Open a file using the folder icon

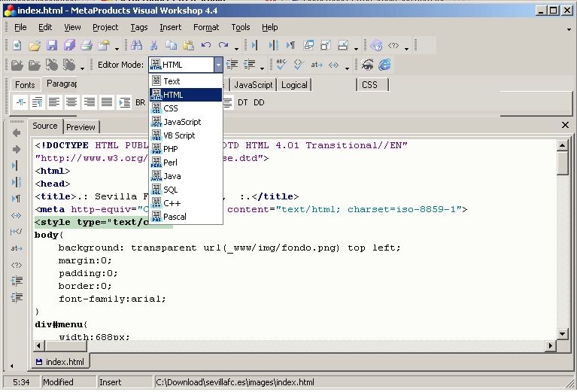pyautogui.click(x=34, y=45)
